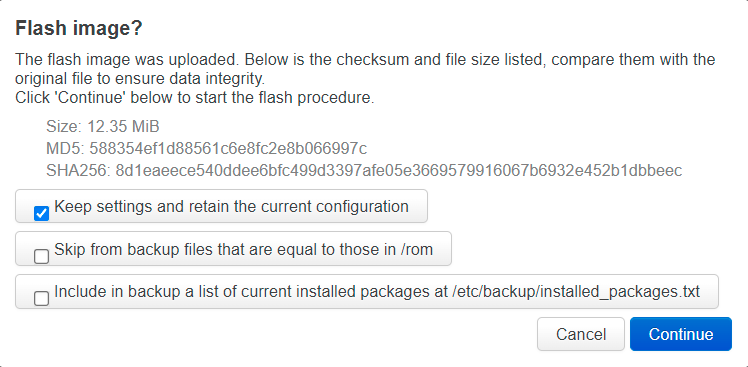Click the 'SHA256:' field label
This screenshot has height=367, width=748.
pos(79,170)
